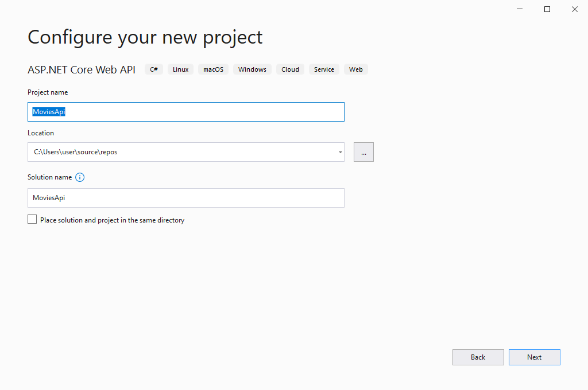Click the Solution name input field
This screenshot has height=390, width=588.
(186, 197)
